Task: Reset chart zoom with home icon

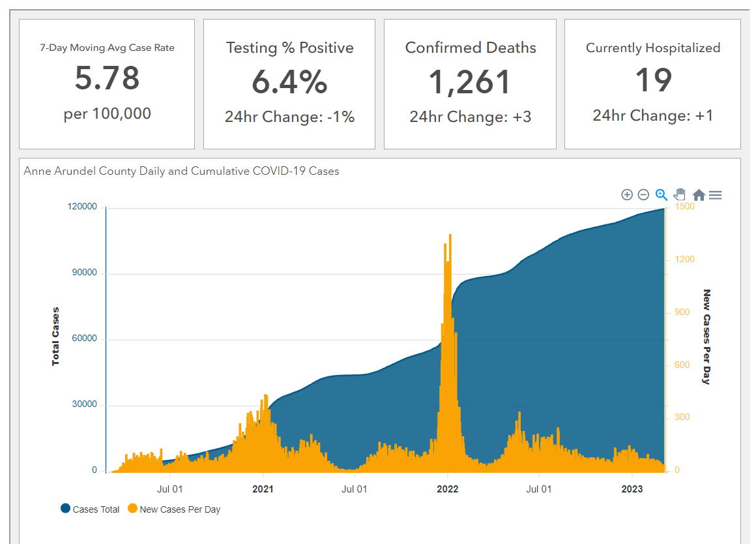Action: coord(699,195)
